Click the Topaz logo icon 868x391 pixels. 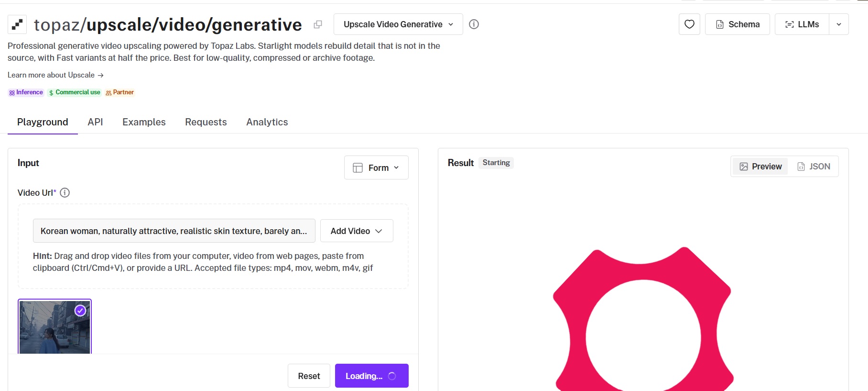(17, 24)
